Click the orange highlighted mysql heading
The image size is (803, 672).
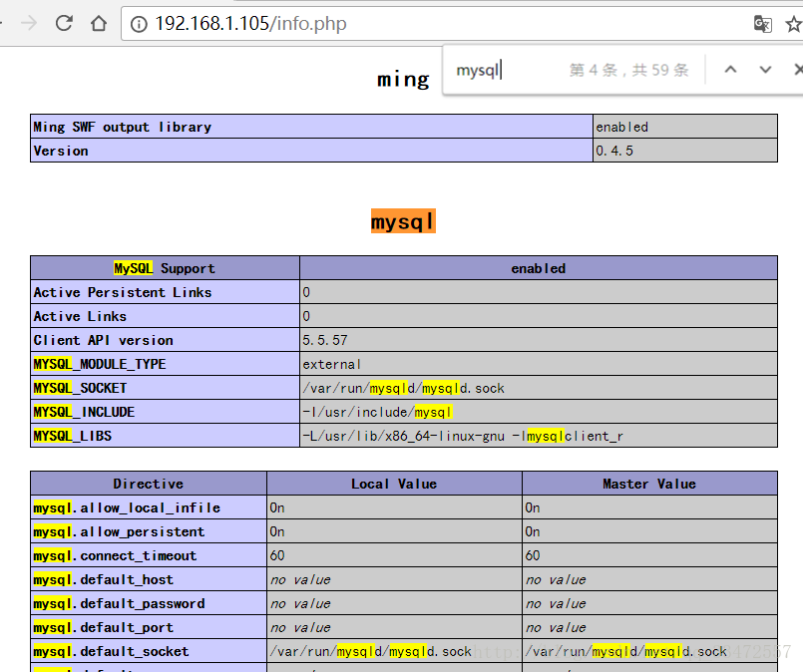pyautogui.click(x=403, y=221)
